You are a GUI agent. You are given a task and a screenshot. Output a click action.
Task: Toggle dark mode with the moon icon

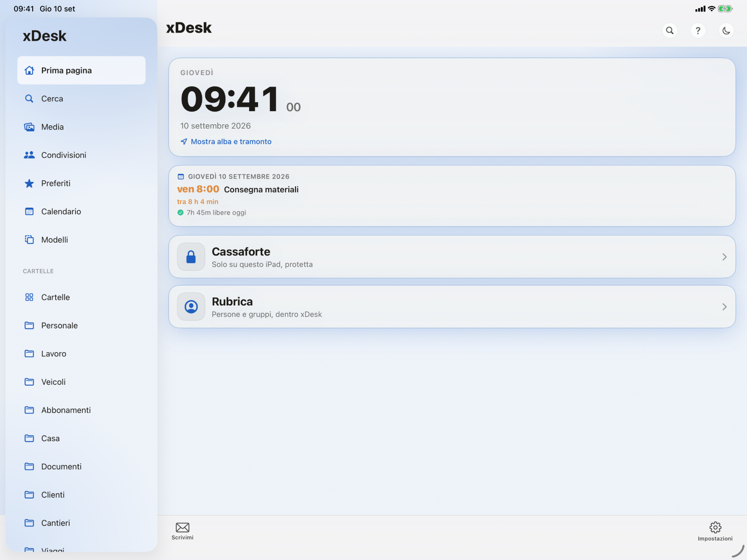click(x=727, y=31)
